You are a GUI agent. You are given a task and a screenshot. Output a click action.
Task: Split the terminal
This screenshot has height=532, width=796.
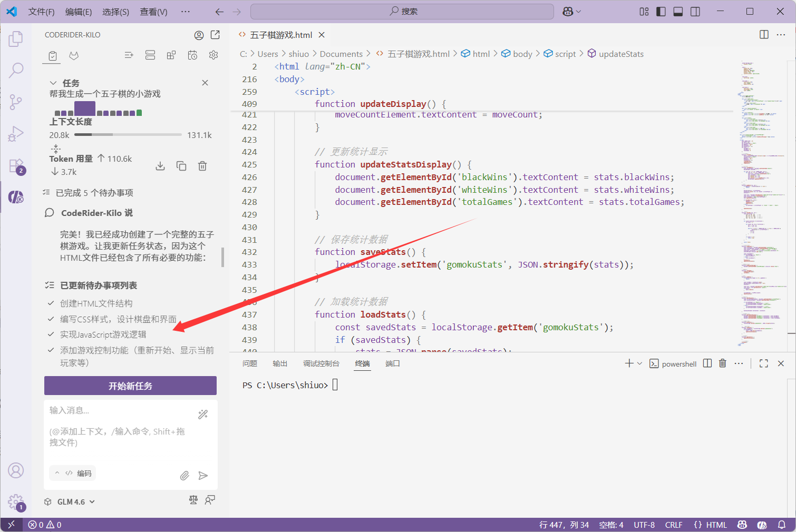[707, 363]
